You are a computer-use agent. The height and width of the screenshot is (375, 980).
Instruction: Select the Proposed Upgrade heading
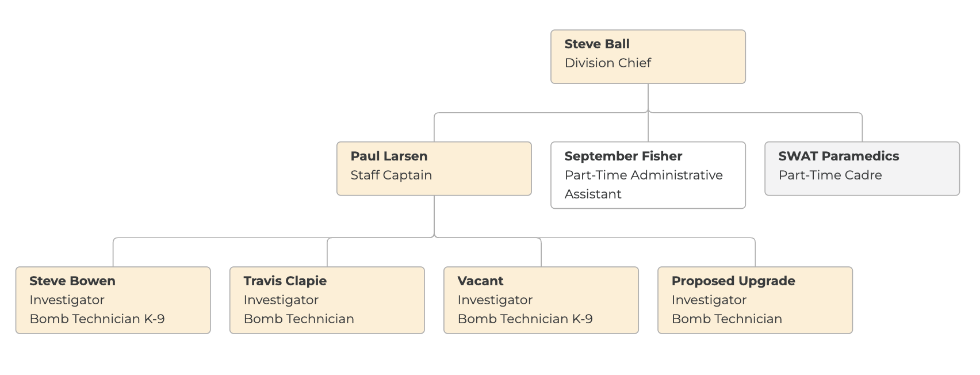(x=733, y=281)
